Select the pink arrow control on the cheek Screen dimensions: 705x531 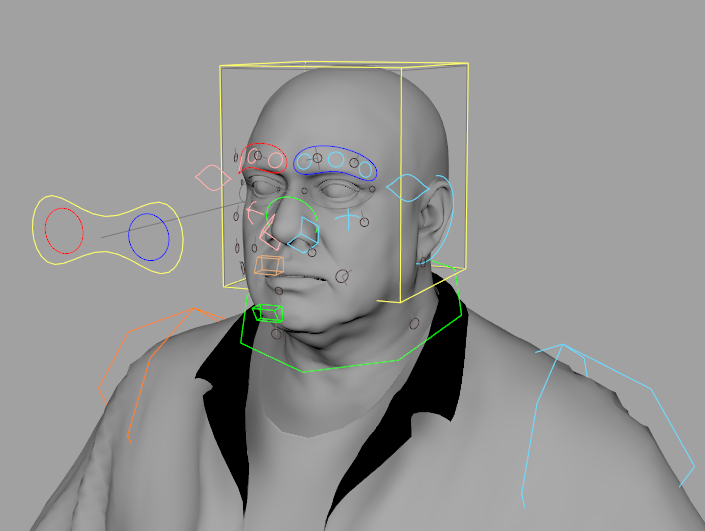(252, 211)
